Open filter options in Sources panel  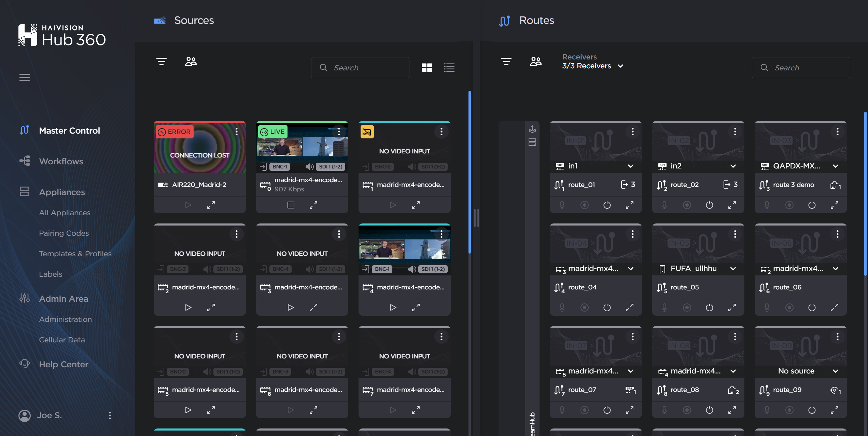coord(162,62)
